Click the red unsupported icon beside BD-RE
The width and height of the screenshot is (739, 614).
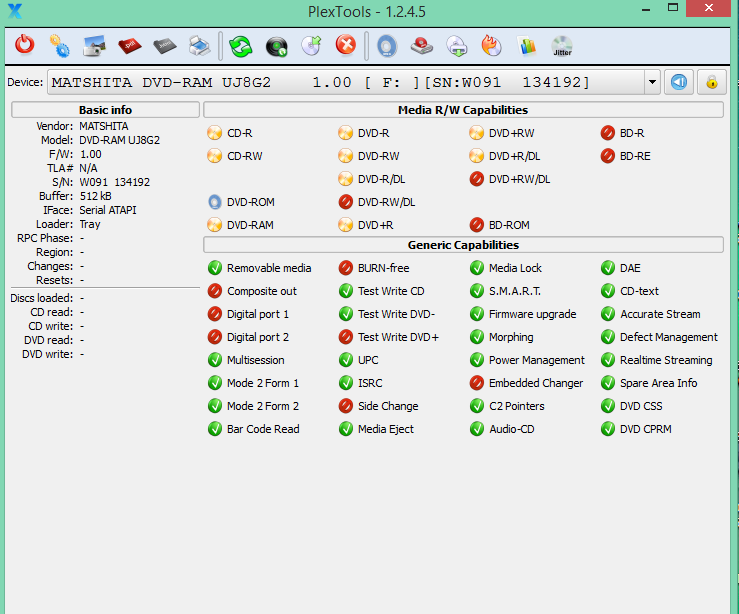click(x=608, y=156)
